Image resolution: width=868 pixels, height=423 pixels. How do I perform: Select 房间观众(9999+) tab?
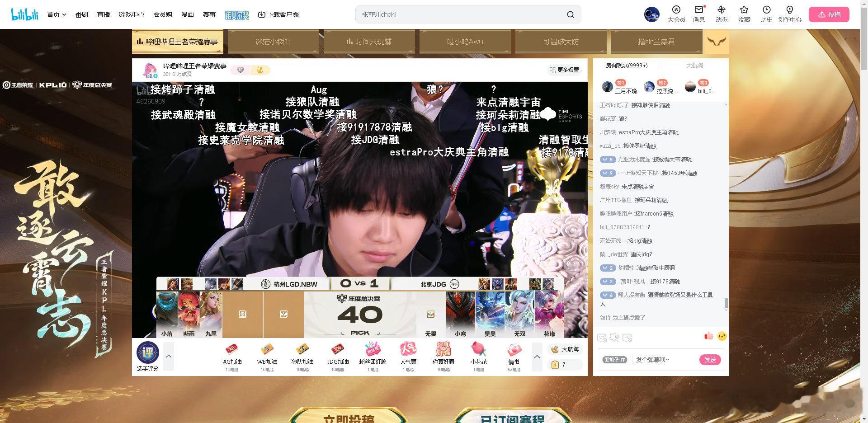[x=627, y=66]
